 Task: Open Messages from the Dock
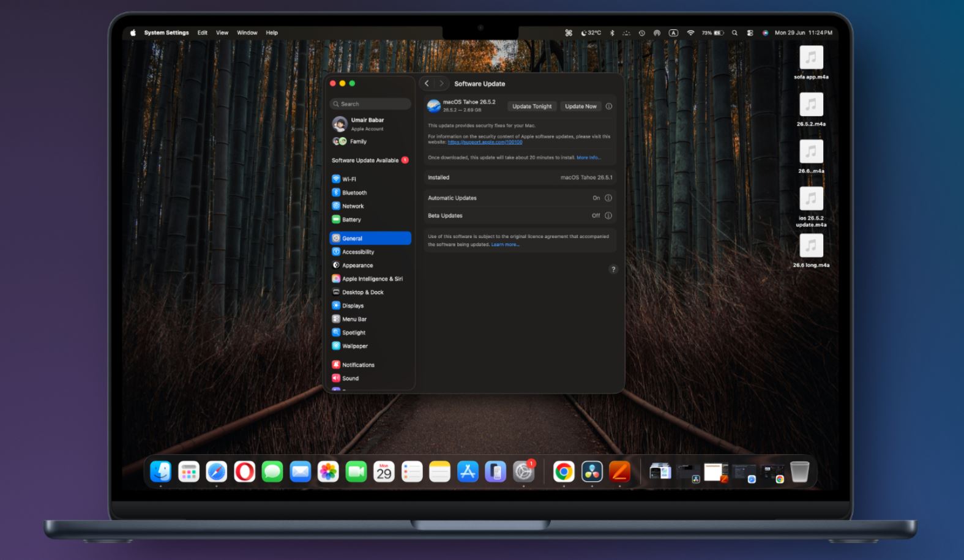(x=272, y=471)
